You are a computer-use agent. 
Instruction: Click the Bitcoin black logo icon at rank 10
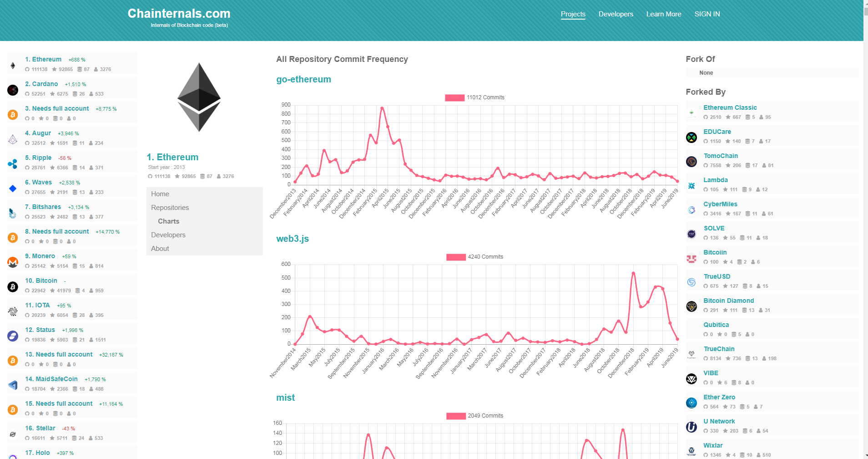coord(13,287)
